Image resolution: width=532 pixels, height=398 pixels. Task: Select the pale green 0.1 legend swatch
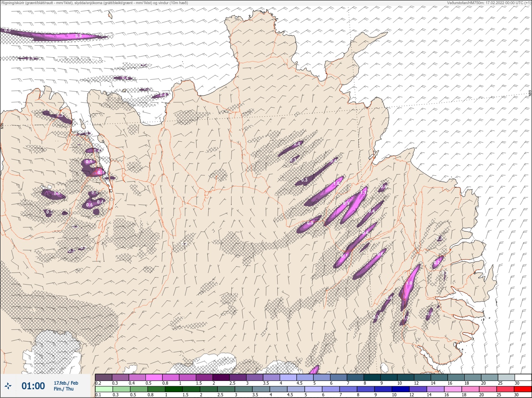tap(103, 389)
